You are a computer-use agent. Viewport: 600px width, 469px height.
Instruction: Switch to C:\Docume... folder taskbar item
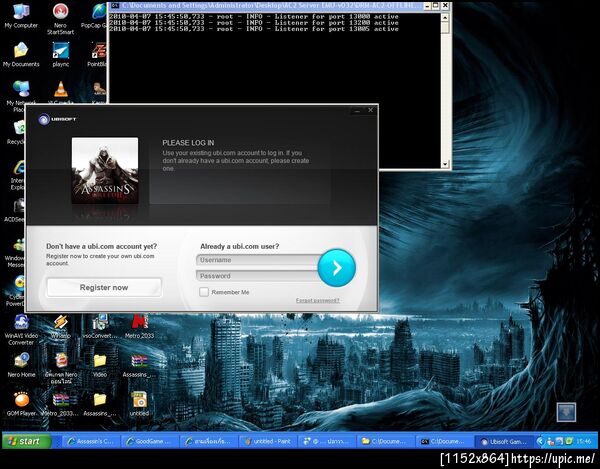(x=385, y=441)
